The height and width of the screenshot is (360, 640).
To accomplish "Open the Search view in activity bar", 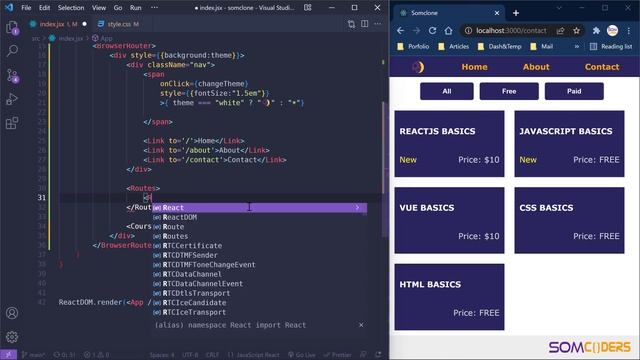I will coord(12,51).
